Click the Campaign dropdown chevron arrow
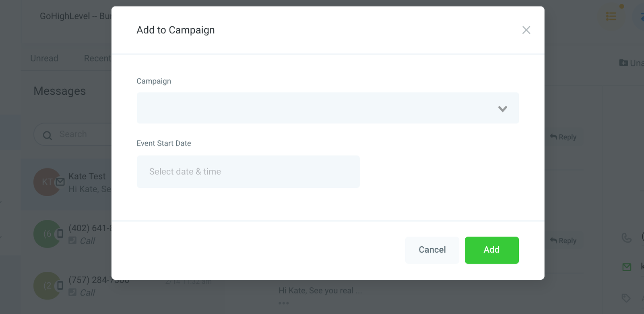 502,109
